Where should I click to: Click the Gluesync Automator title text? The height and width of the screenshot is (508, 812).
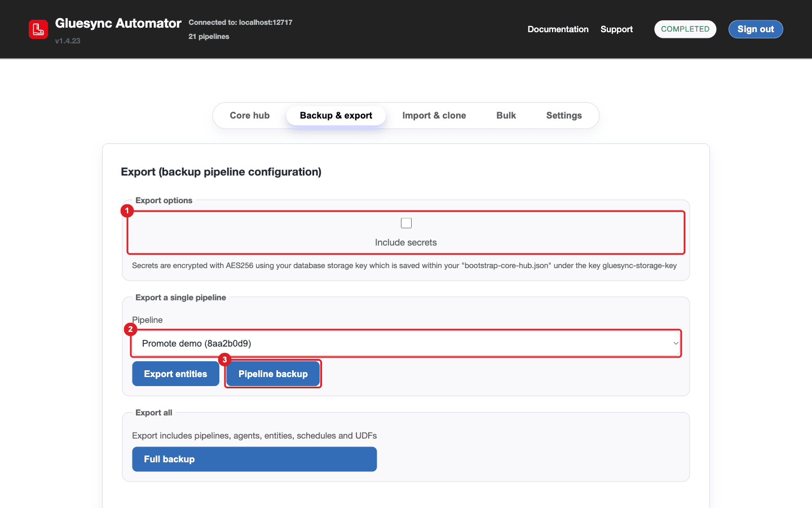click(118, 23)
